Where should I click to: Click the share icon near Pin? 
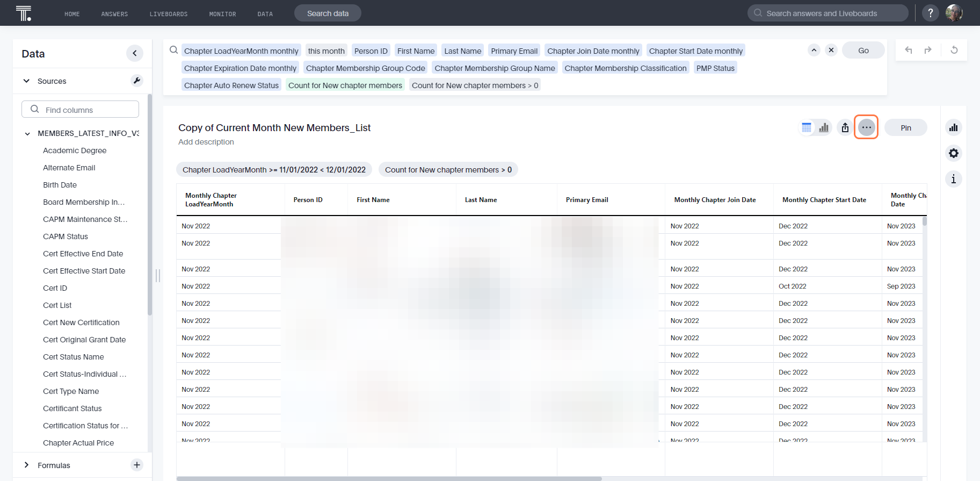pyautogui.click(x=845, y=127)
